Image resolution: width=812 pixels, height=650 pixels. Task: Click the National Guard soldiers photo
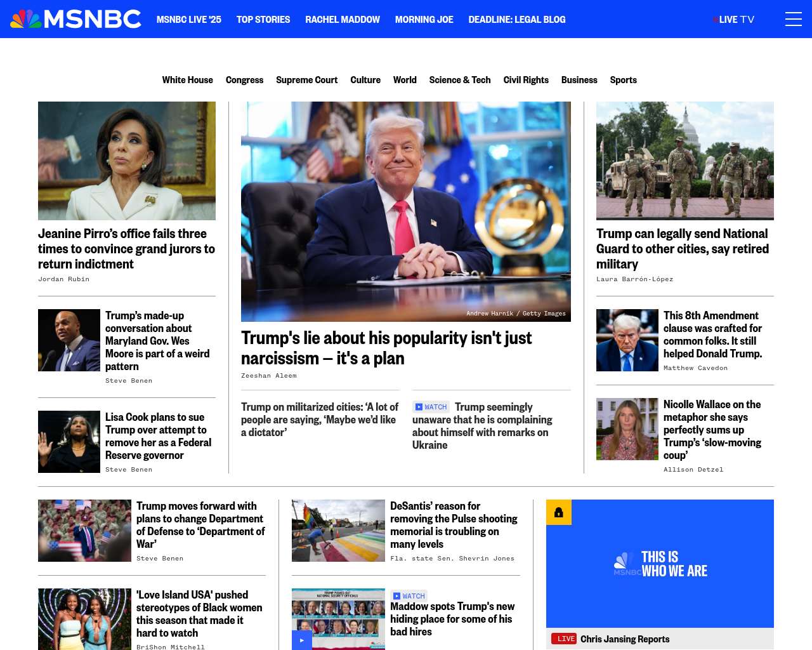[x=685, y=161]
